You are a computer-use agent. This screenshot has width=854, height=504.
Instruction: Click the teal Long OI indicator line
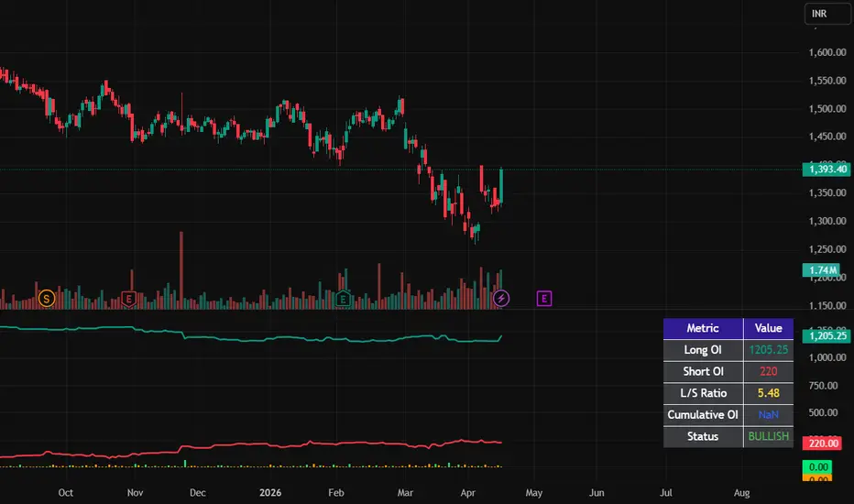coord(250,340)
